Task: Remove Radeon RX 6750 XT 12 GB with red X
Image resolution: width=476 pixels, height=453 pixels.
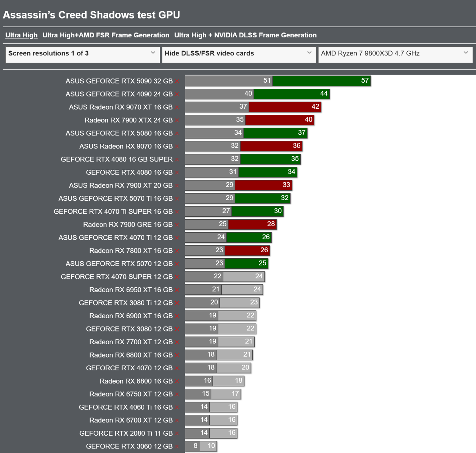Action: tap(177, 394)
